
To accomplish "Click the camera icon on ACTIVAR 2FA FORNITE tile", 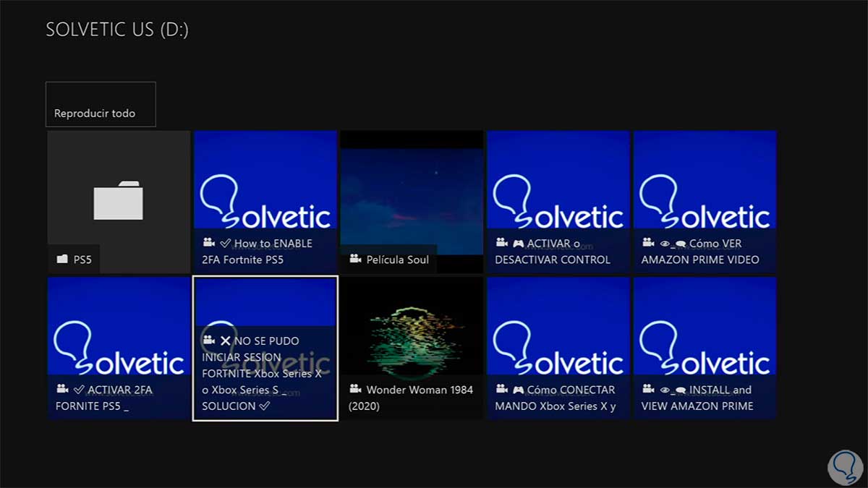I will [62, 389].
